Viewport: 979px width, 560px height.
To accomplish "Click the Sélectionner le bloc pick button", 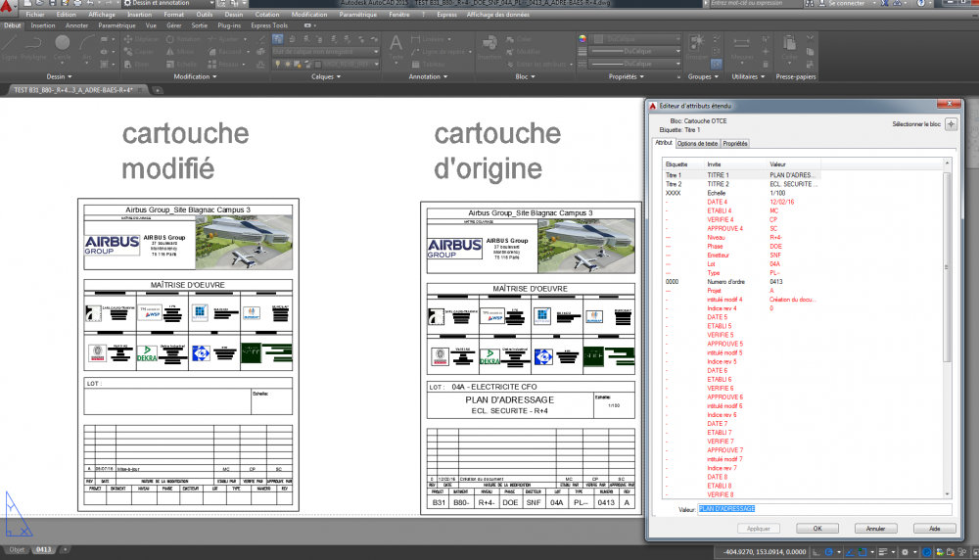I will [951, 124].
